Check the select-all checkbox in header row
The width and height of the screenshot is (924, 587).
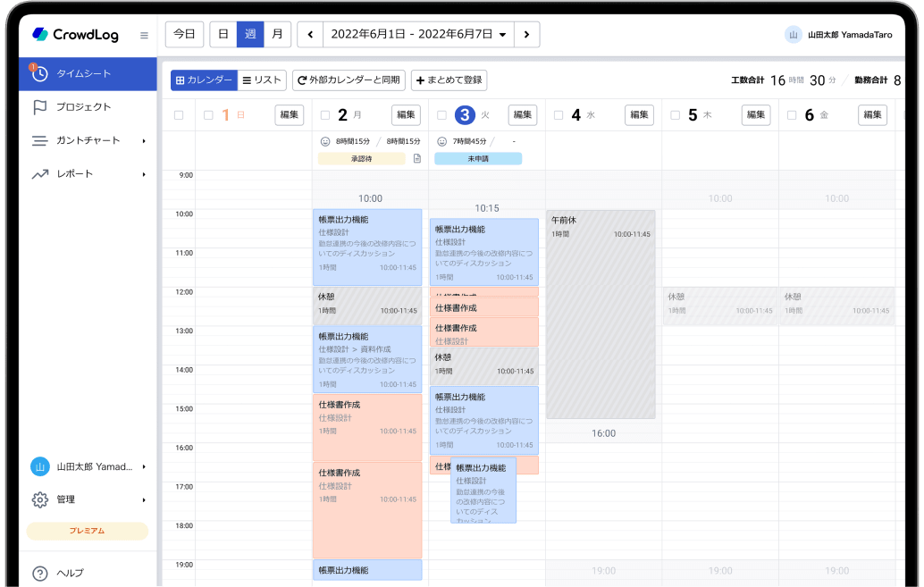coord(179,115)
